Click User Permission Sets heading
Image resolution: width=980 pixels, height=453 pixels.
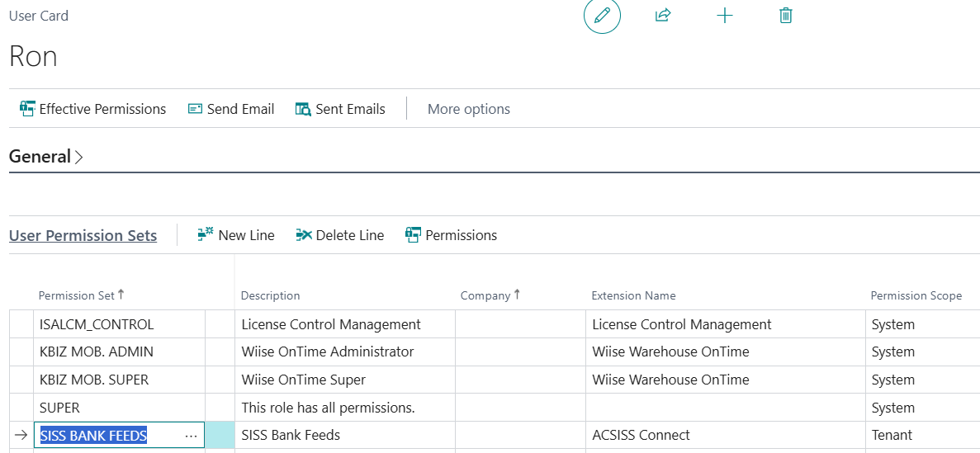tap(83, 236)
